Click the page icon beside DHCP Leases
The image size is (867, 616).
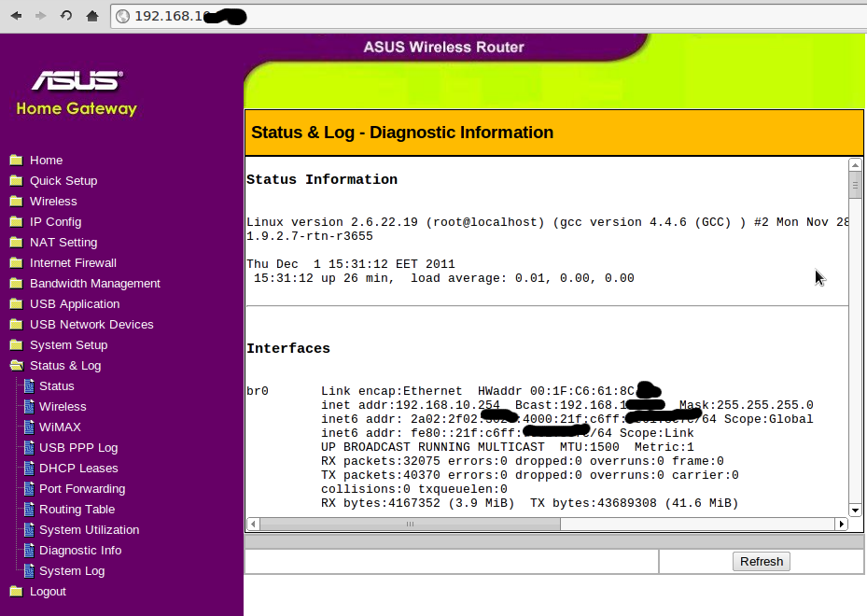click(x=29, y=469)
